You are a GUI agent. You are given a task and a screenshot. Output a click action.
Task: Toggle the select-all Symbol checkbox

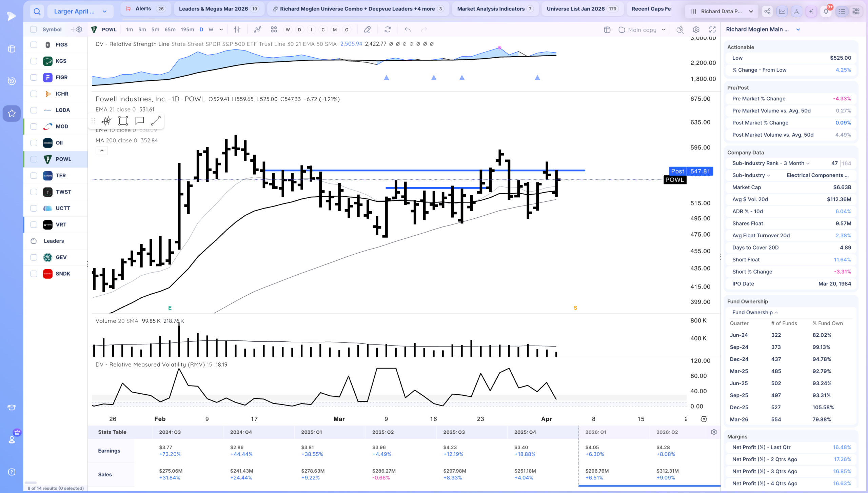tap(33, 29)
